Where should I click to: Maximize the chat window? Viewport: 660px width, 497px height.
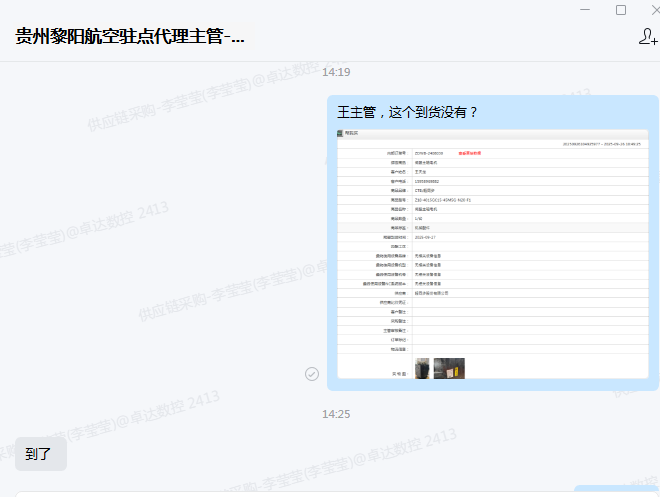[x=621, y=9]
